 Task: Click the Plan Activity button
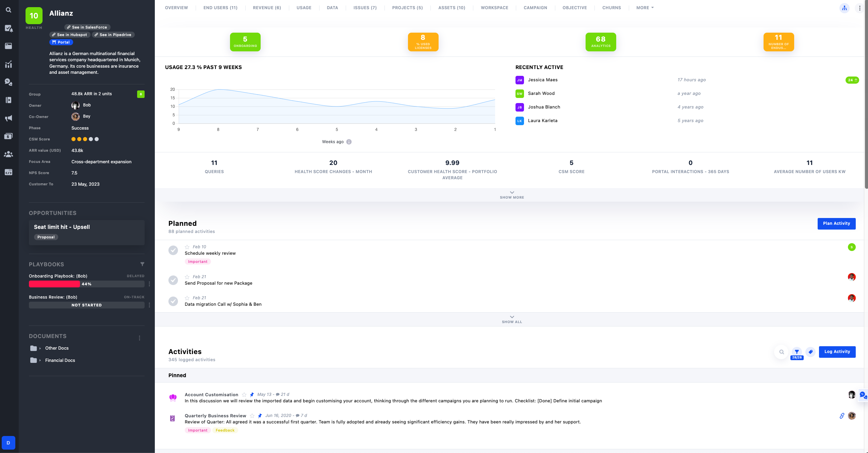coord(836,224)
